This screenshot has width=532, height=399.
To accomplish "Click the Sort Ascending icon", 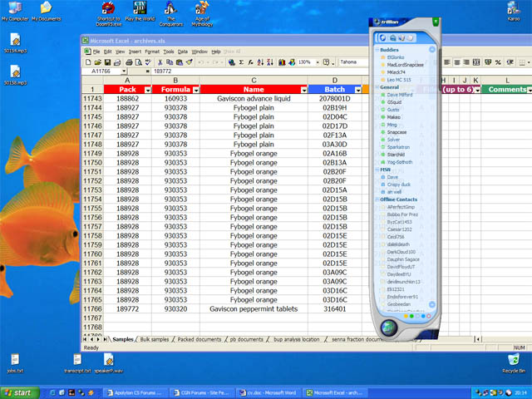I will 260,62.
